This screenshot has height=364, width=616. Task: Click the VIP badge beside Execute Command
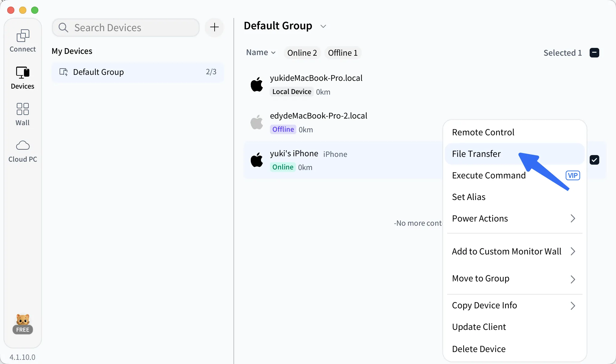573,175
